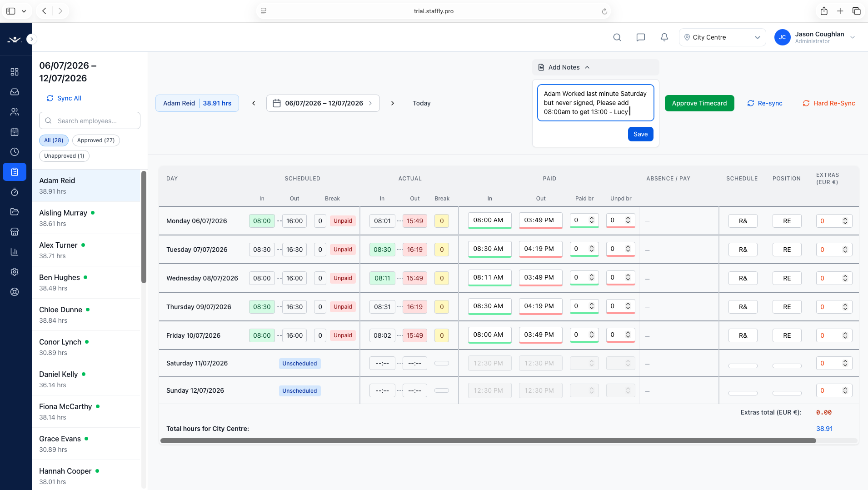Click Monday paid In 08:00 AM field
The height and width of the screenshot is (490, 868).
click(x=489, y=220)
